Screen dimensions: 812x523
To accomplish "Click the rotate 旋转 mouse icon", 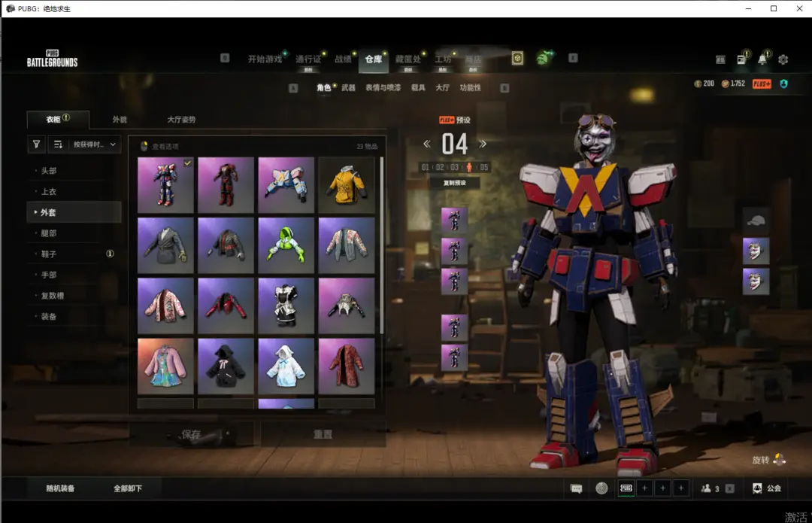I will (x=780, y=459).
